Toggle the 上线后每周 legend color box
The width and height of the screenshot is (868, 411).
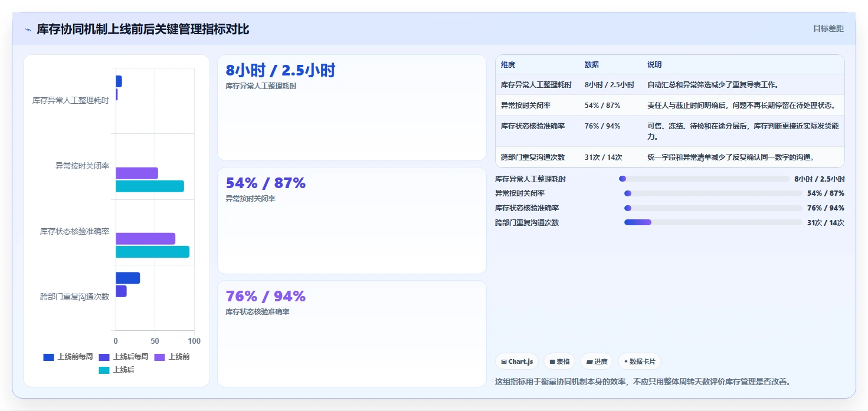(104, 357)
